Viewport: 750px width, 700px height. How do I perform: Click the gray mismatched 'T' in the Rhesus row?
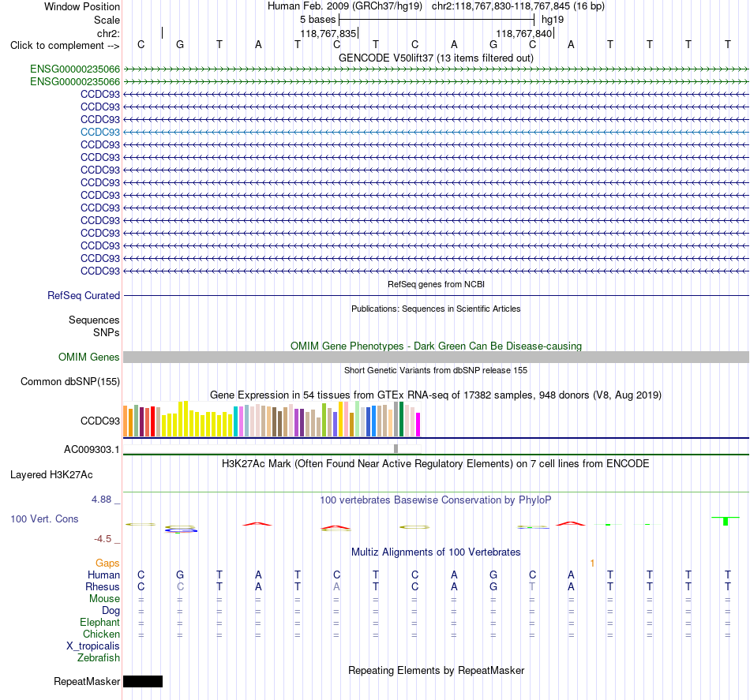click(532, 586)
